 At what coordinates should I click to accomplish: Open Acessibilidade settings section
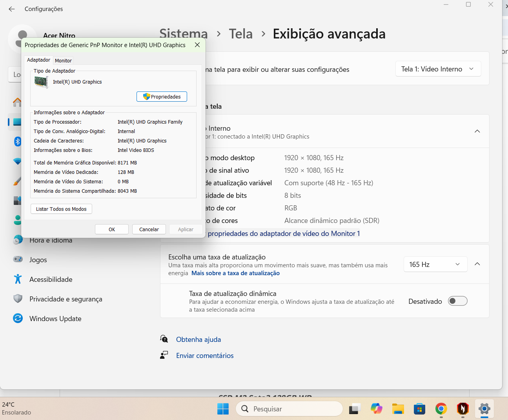click(51, 279)
